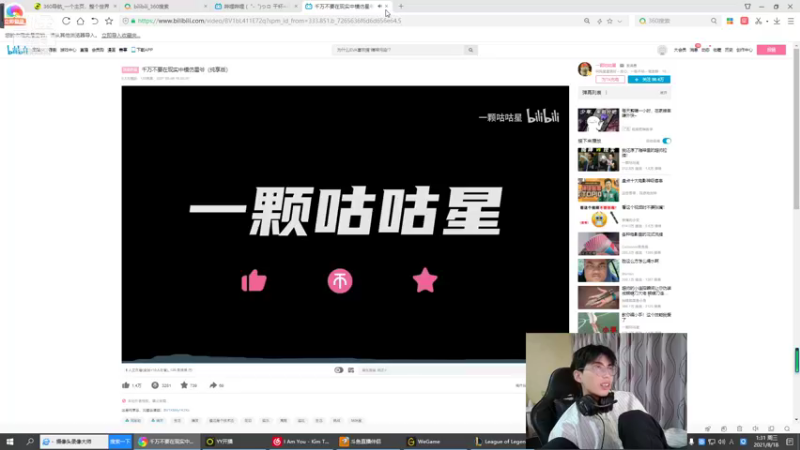The height and width of the screenshot is (450, 800).
Task: Mute the current tab's speaker icon
Action: click(x=379, y=6)
